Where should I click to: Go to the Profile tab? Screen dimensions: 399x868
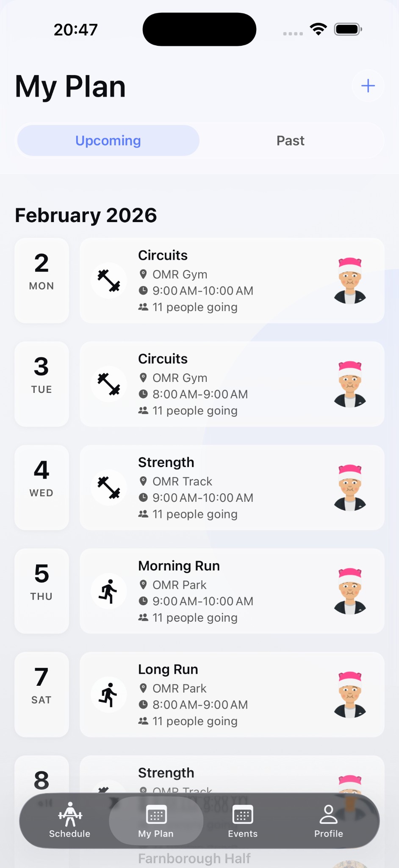pyautogui.click(x=328, y=820)
